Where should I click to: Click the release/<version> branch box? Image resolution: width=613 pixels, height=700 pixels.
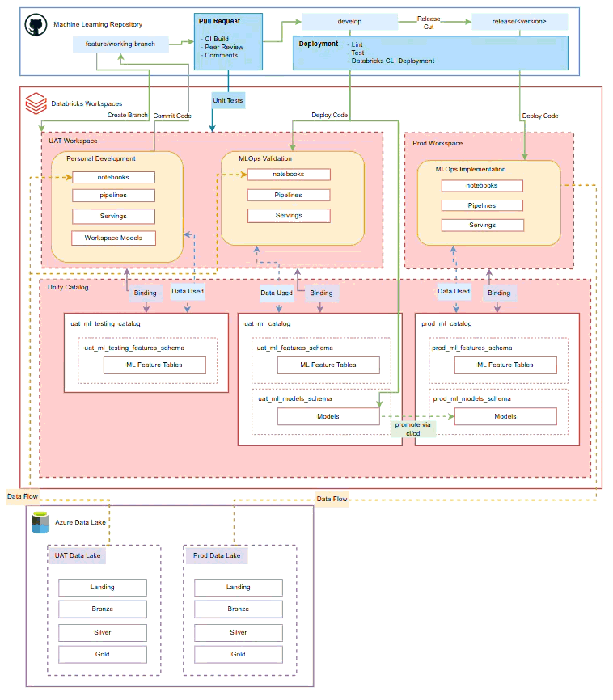click(x=519, y=22)
